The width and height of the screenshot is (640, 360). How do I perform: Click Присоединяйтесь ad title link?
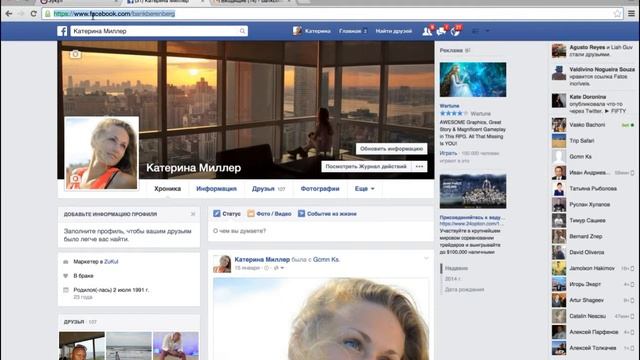(x=472, y=218)
